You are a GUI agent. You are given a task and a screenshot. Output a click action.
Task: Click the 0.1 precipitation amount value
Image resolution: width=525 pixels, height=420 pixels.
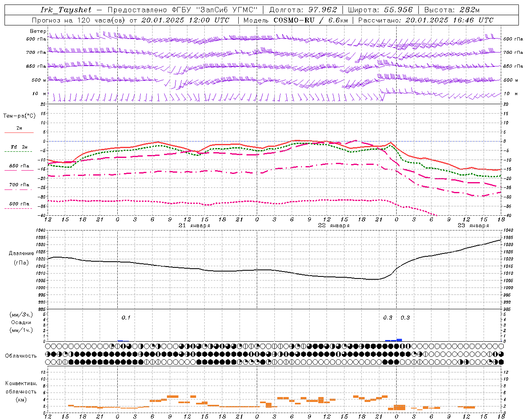coord(126,317)
